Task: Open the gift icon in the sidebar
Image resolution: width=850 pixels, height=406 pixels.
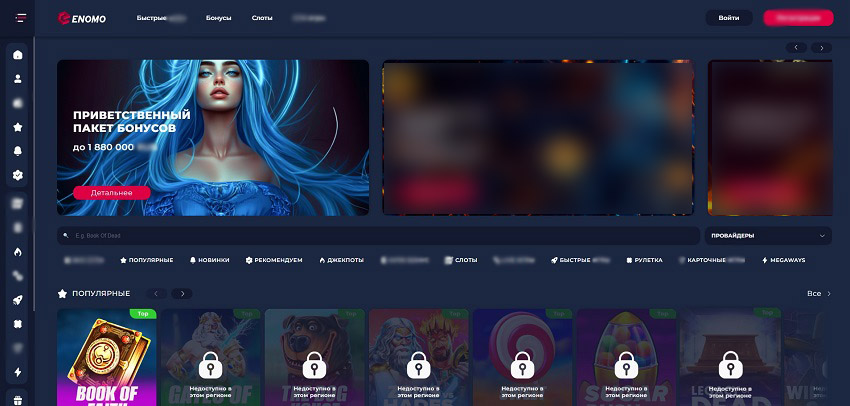Action: pos(18,398)
